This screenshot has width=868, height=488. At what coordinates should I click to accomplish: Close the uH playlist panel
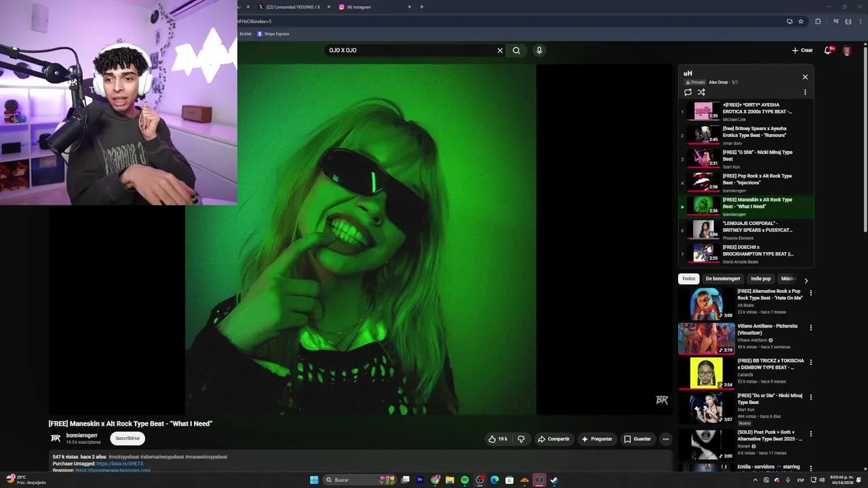(805, 77)
